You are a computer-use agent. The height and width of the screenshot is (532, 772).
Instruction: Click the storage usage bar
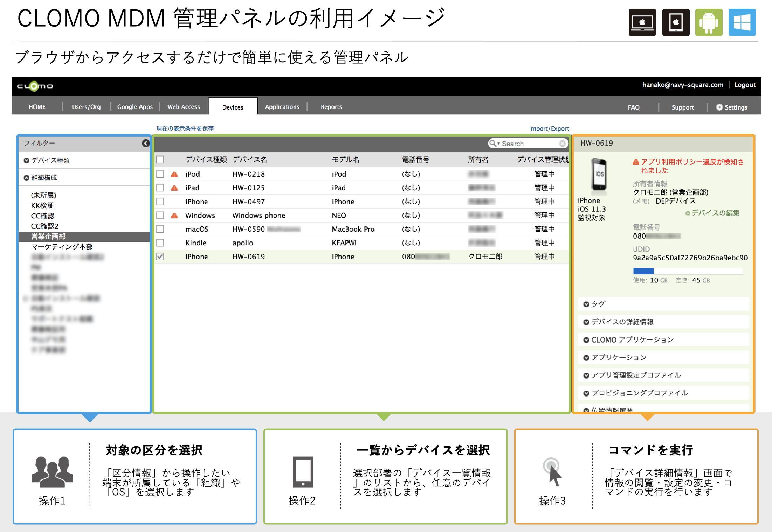click(x=688, y=271)
